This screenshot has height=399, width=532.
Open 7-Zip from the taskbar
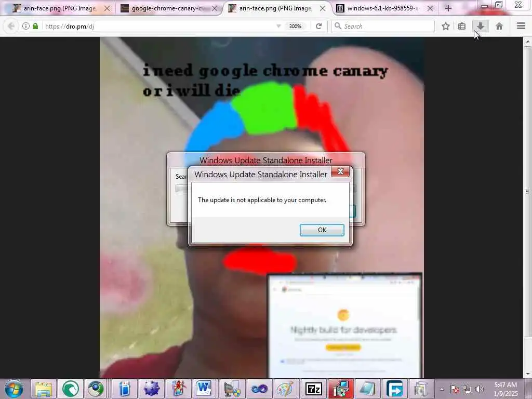tap(313, 389)
